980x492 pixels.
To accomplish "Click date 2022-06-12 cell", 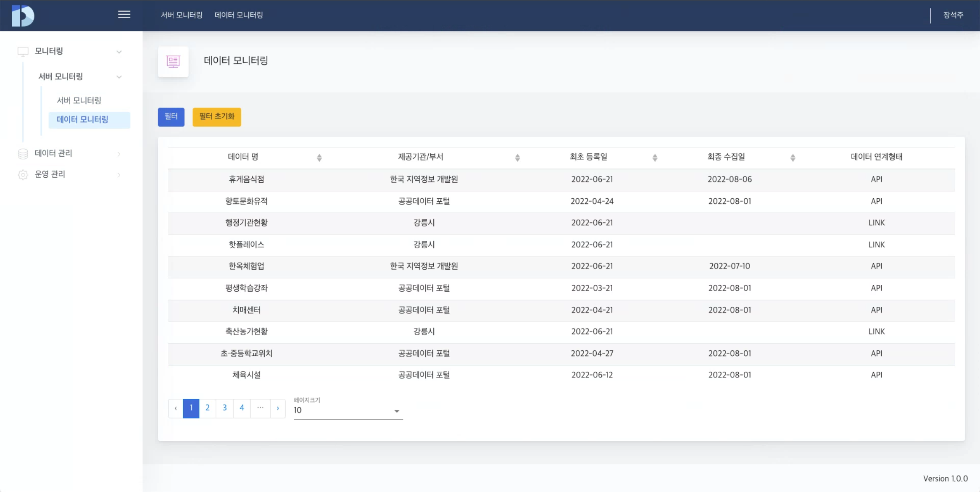I will tap(592, 375).
